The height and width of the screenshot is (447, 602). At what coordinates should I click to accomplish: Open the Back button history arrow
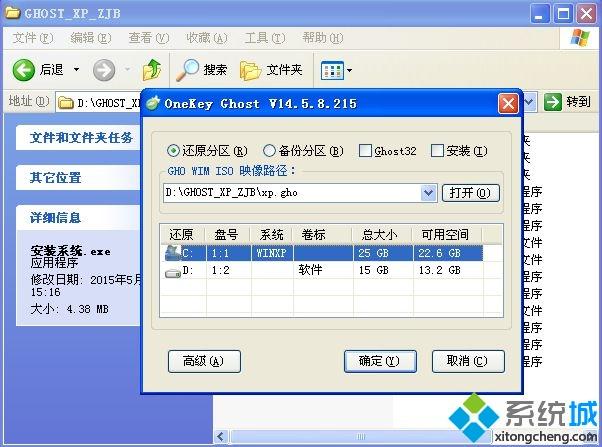(76, 70)
